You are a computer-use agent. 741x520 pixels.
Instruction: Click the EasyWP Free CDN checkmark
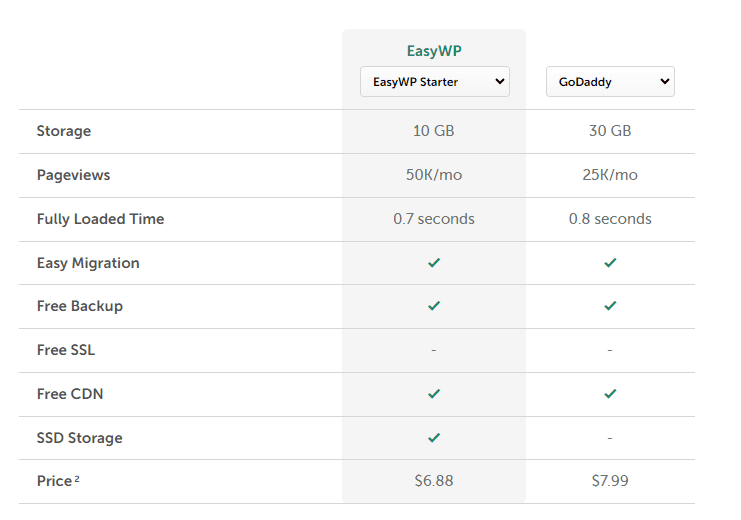(x=434, y=394)
